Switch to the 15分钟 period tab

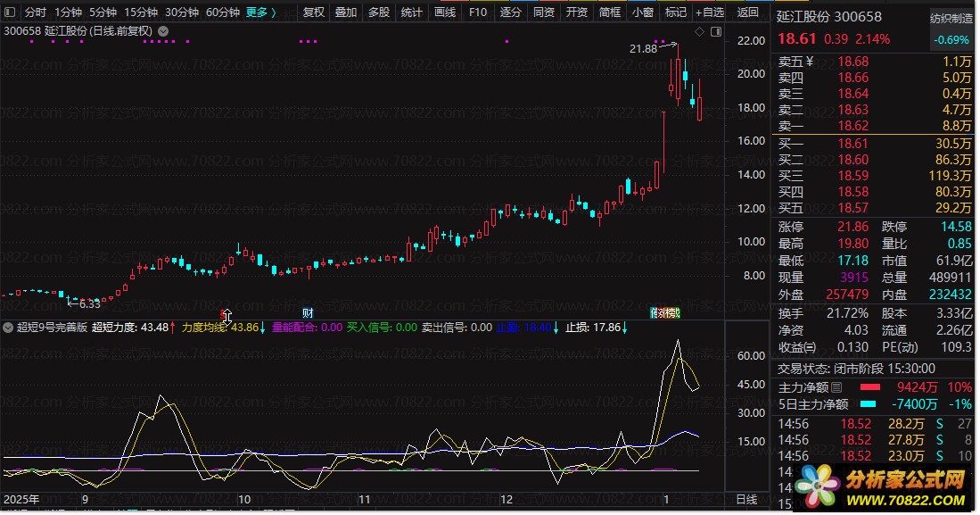(141, 12)
